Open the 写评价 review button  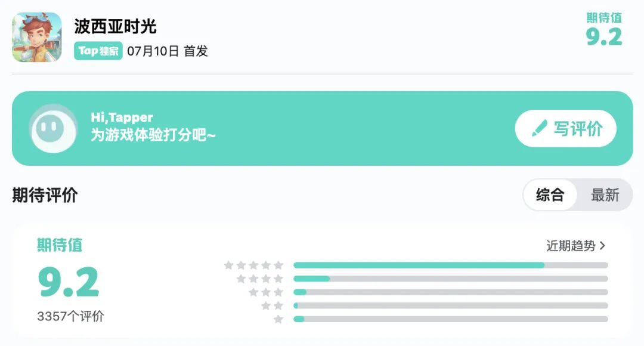tap(565, 128)
